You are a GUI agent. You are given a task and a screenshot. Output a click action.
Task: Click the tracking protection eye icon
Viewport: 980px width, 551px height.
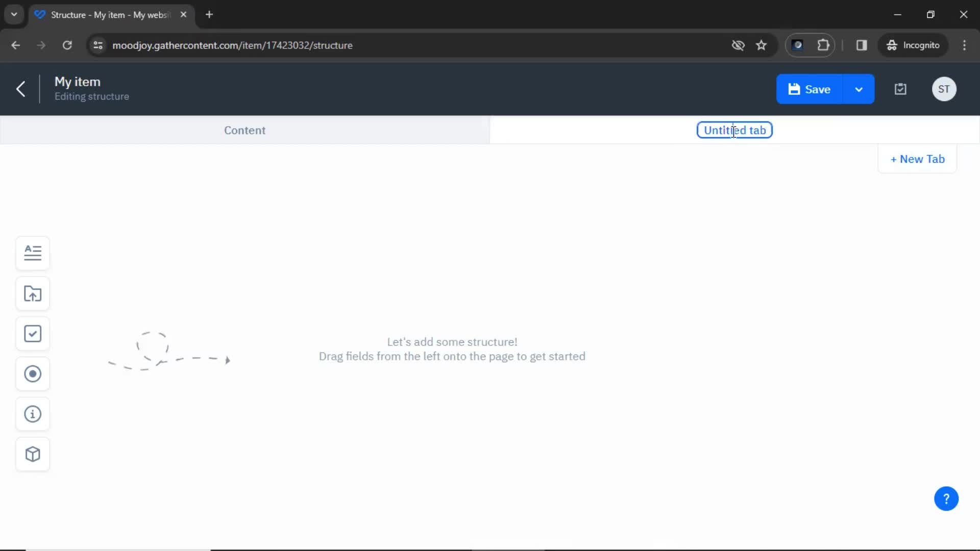[x=738, y=45]
